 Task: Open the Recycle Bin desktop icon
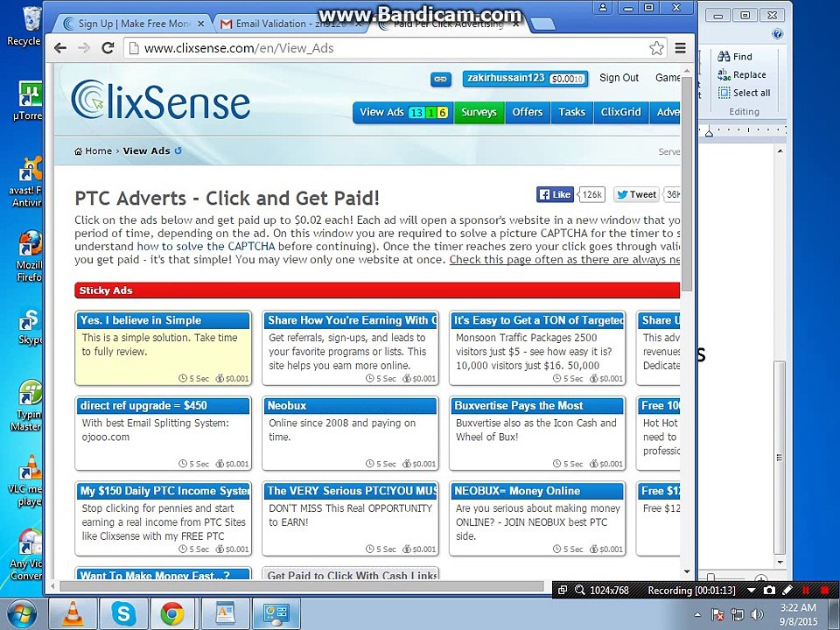pyautogui.click(x=25, y=27)
